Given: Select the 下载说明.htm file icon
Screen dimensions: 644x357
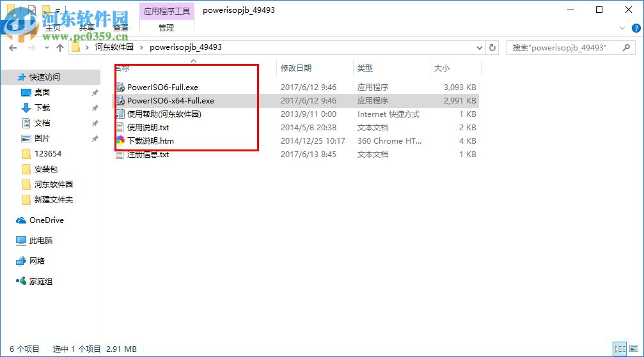Looking at the screenshot, I should point(120,141).
